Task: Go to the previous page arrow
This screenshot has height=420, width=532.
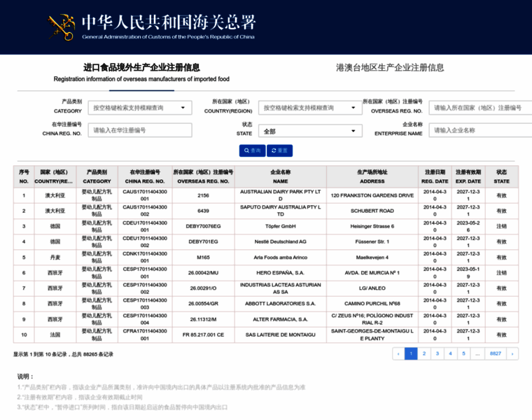Action: pyautogui.click(x=398, y=353)
